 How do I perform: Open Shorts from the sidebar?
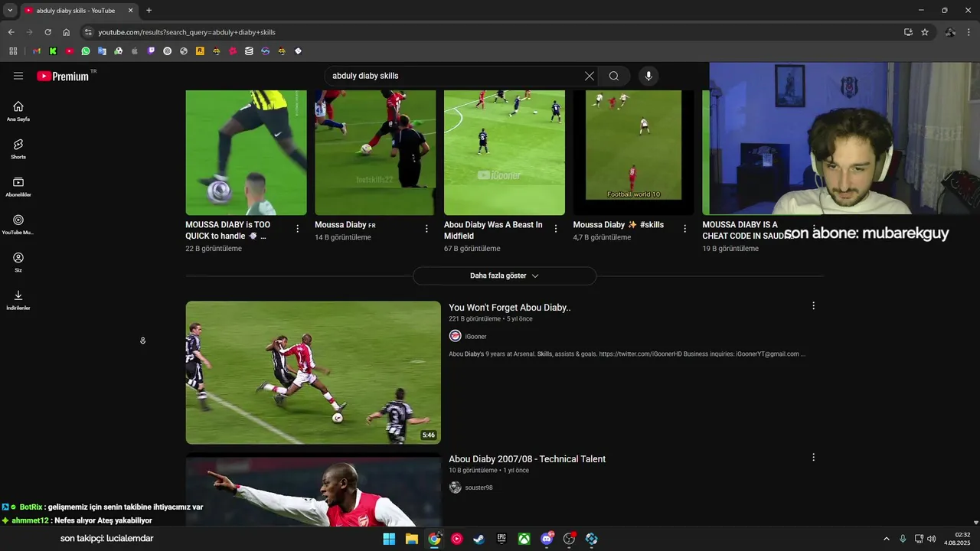18,148
